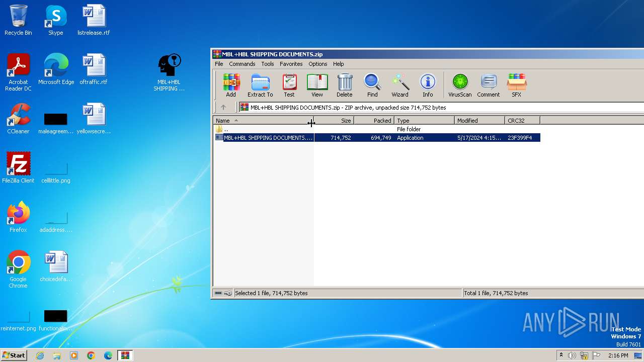Click the 23F399F4 CRC32 value
644x362 pixels.
point(520,138)
